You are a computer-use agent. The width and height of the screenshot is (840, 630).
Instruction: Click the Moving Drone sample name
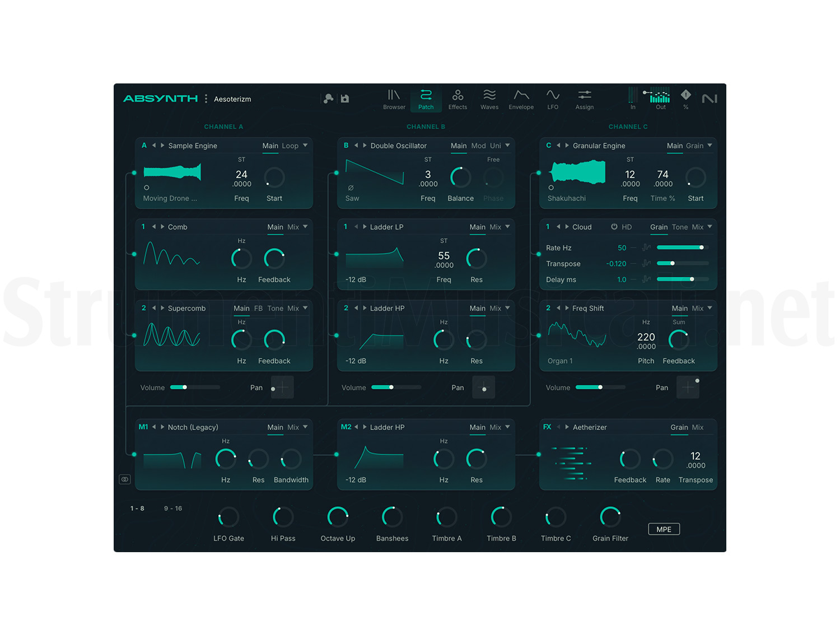[x=170, y=198]
